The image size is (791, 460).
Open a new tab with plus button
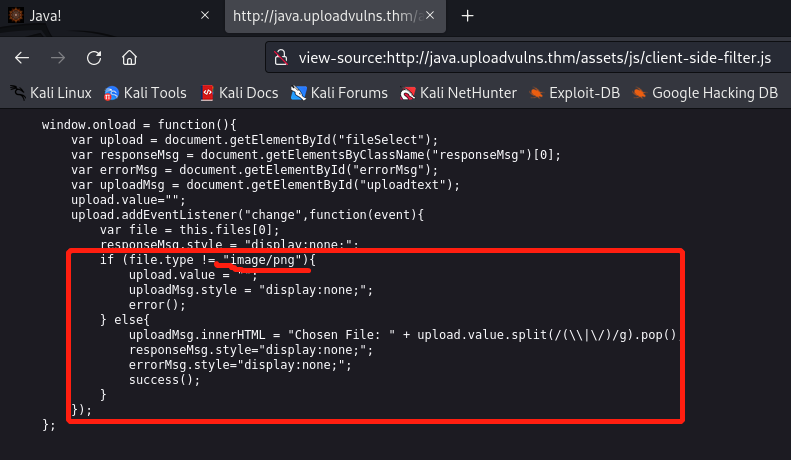pos(467,16)
